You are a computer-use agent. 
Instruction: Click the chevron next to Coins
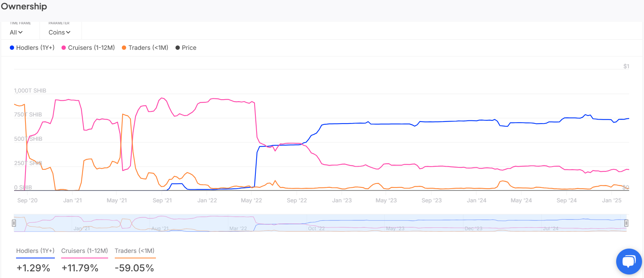click(x=68, y=33)
